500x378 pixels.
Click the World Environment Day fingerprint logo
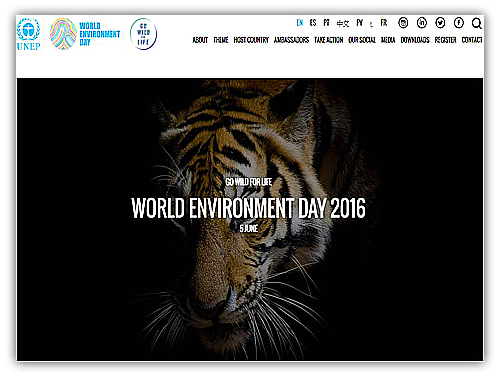pos(85,34)
